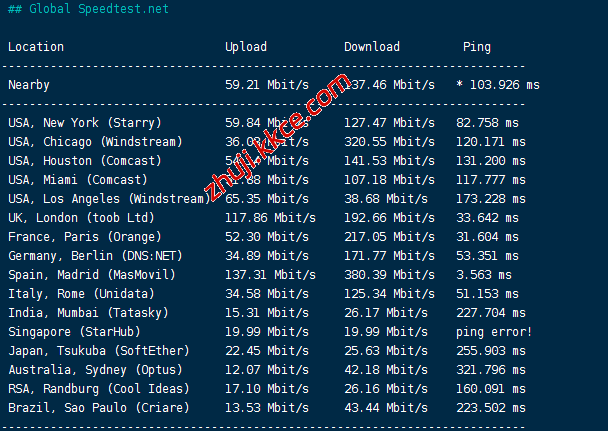Click the Nearby row label
Screen dimensions: 608x431
(x=29, y=85)
